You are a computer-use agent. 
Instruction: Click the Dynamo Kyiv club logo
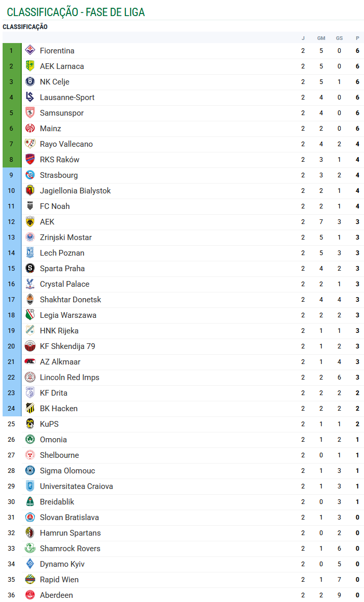pyautogui.click(x=30, y=564)
